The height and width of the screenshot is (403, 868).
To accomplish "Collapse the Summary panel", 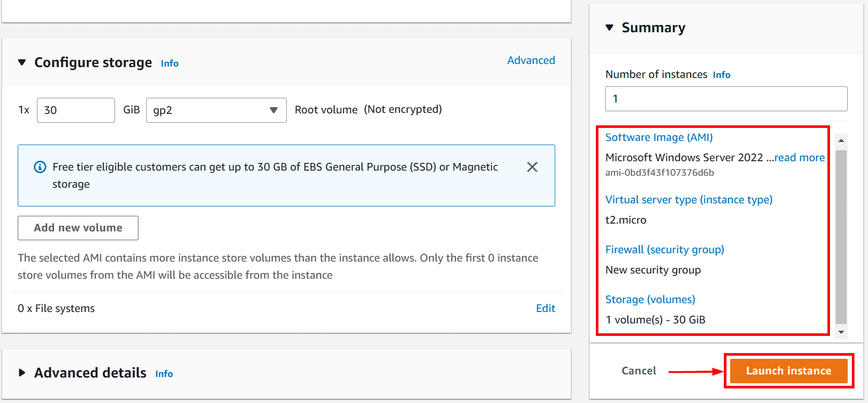I will tap(609, 28).
